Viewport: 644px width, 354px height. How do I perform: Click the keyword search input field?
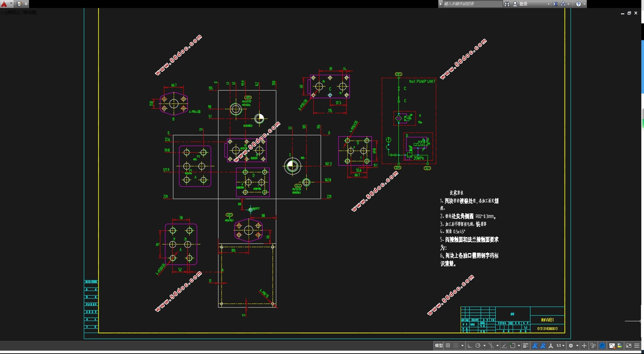473,4
